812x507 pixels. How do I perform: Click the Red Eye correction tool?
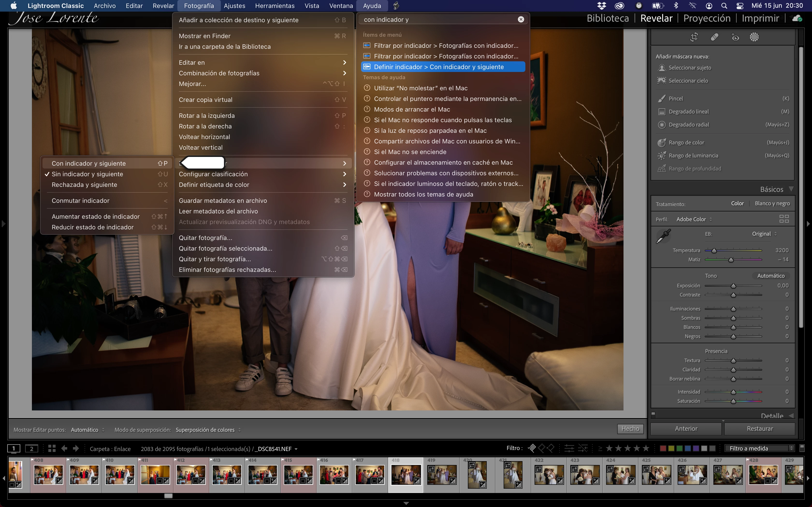pos(735,37)
